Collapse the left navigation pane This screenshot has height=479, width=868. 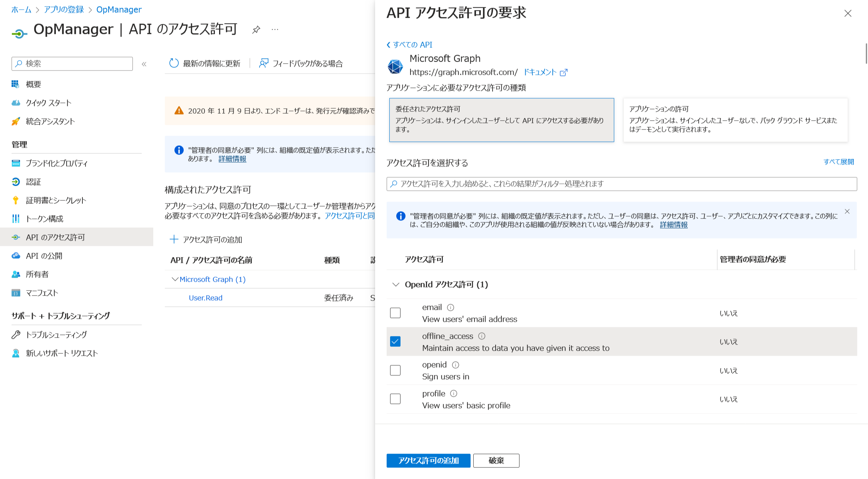[144, 64]
